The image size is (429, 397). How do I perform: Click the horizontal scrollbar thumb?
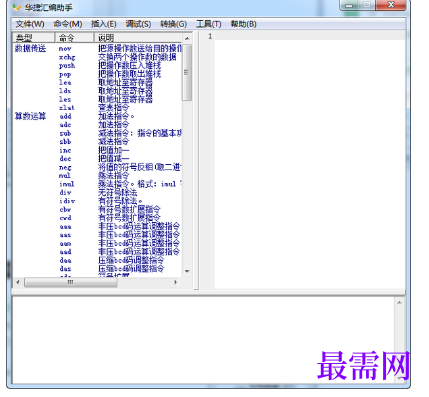71,282
